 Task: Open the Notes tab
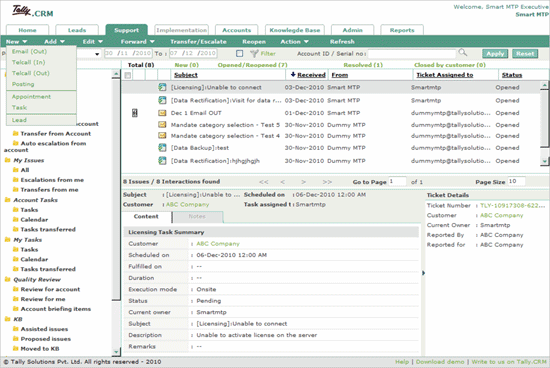point(197,217)
